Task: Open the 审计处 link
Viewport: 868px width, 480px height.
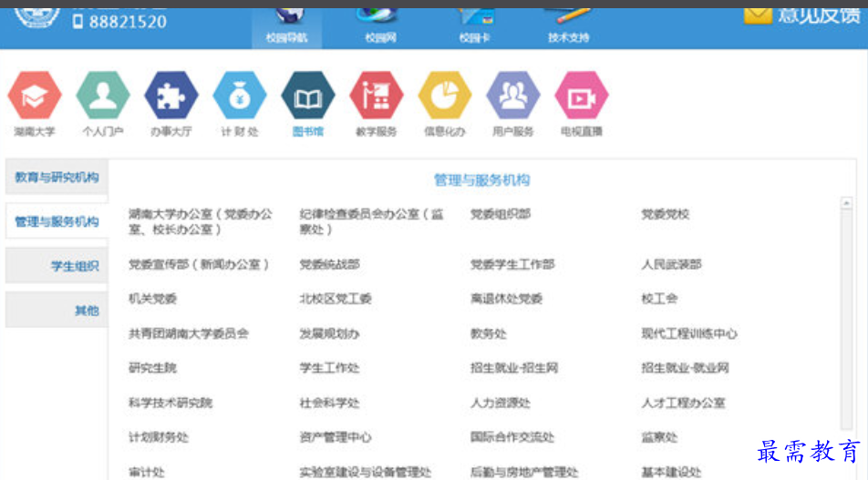Action: point(147,472)
